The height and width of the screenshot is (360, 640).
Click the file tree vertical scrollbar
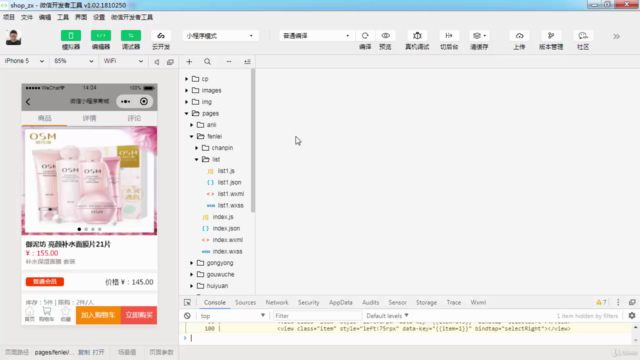point(253,141)
